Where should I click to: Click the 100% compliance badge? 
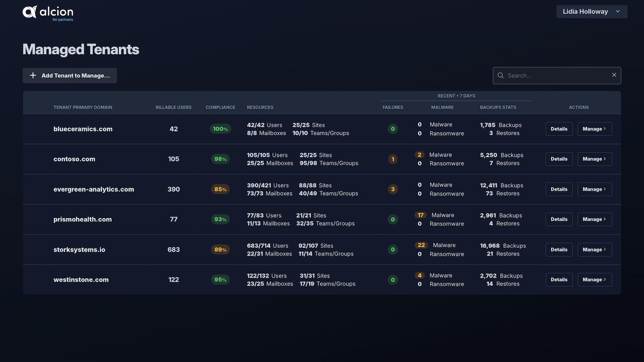coord(220,129)
